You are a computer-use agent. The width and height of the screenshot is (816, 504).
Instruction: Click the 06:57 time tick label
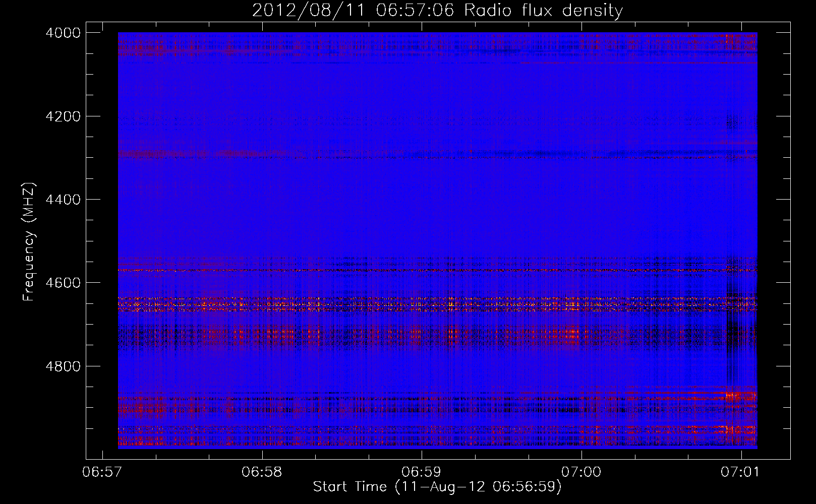102,472
